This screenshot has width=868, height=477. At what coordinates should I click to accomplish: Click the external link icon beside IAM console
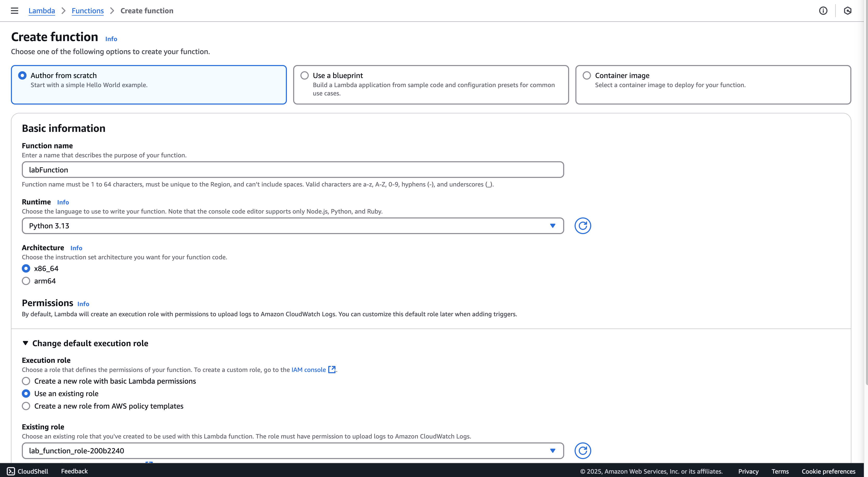tap(332, 370)
